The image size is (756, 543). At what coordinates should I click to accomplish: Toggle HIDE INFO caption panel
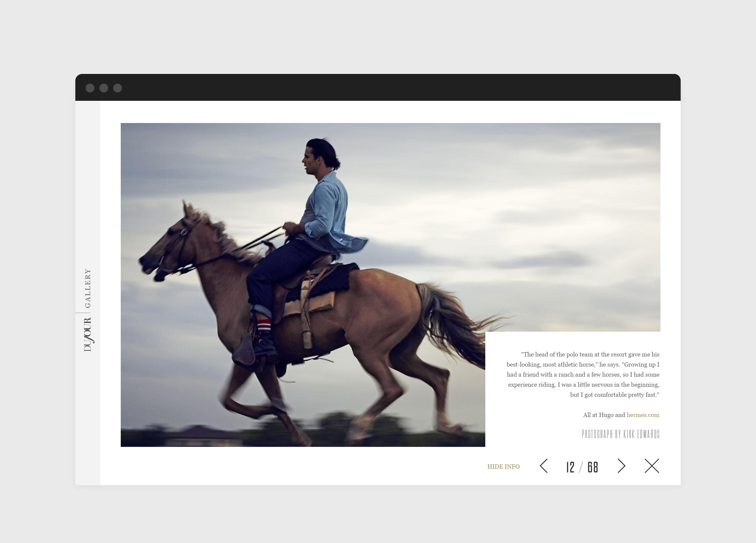tap(503, 466)
